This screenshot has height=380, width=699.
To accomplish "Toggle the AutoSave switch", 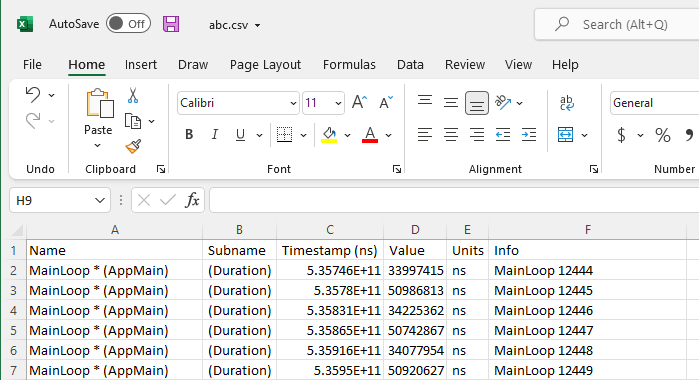I will (128, 24).
